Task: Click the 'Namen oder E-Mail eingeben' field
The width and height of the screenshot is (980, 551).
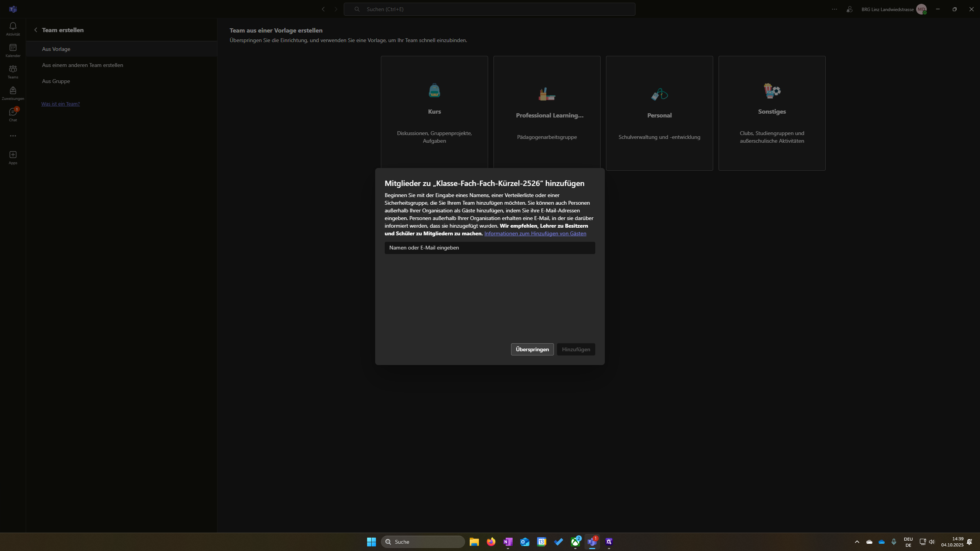Action: click(x=490, y=248)
